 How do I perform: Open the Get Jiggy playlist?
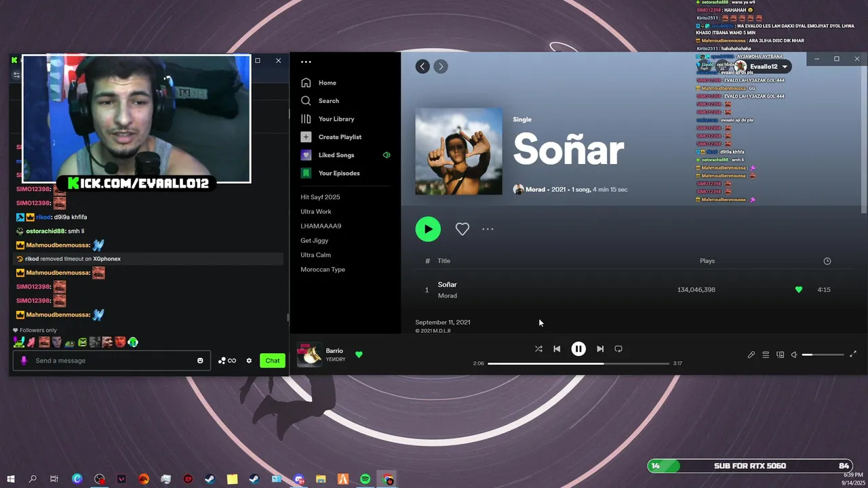pos(314,241)
